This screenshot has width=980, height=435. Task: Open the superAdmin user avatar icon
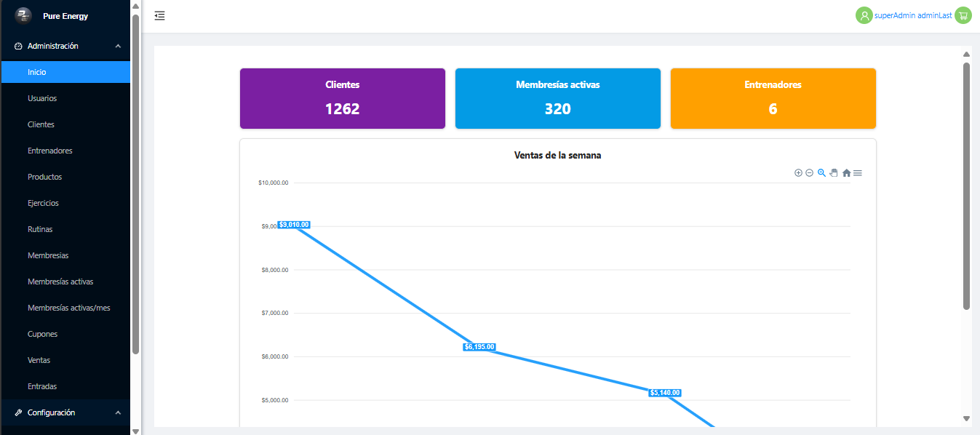point(864,15)
